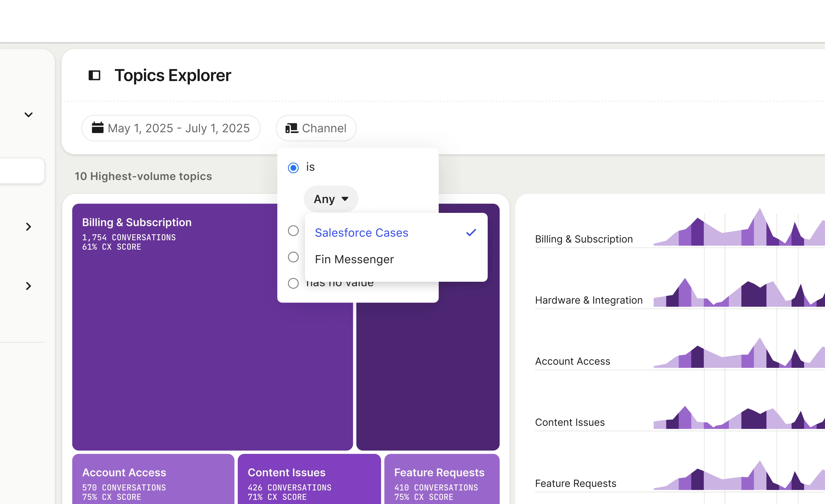Select the radio button left of Salesforce Cases
The image size is (825, 504).
[293, 231]
